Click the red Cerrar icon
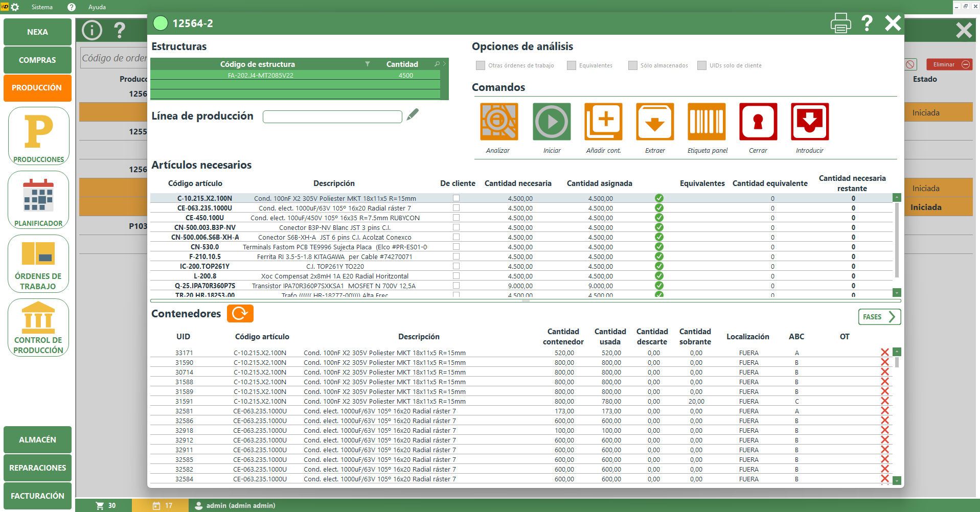This screenshot has width=980, height=512. click(758, 122)
